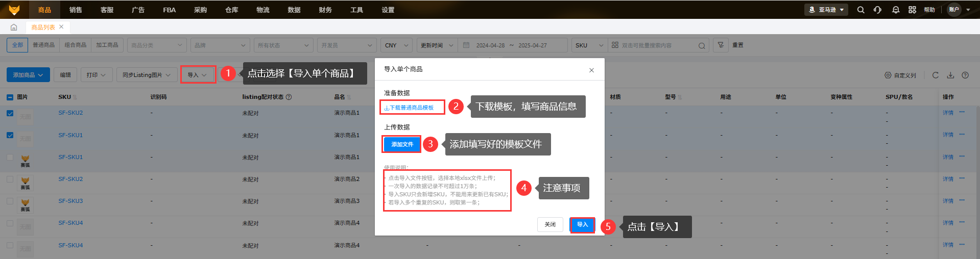980x259 pixels.
Task: Click the export download icon
Action: tap(950, 75)
